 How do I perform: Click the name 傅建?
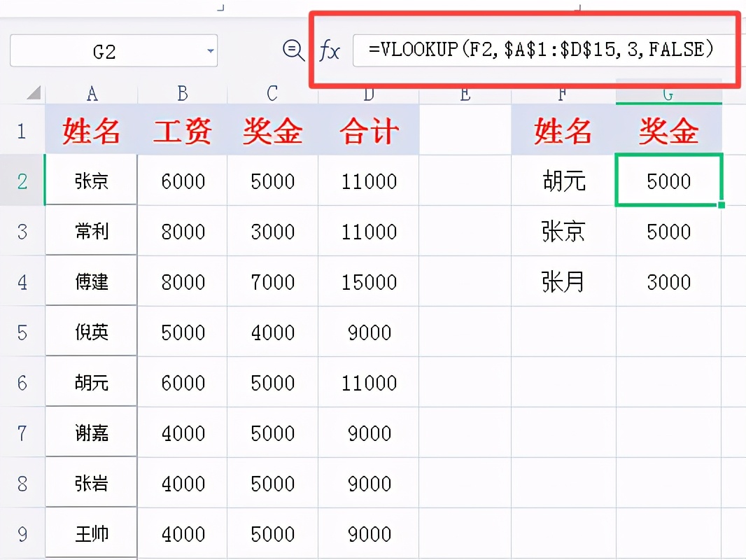92,281
